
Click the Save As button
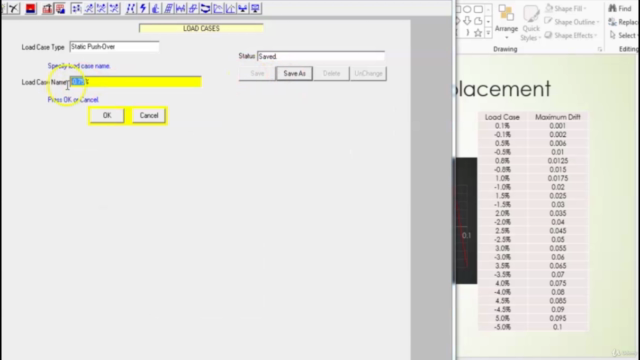click(294, 73)
